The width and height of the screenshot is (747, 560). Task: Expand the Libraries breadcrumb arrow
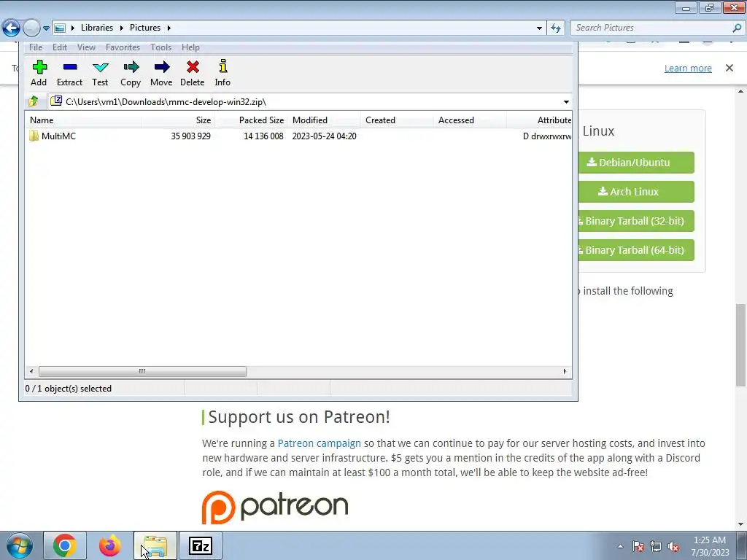point(121,28)
